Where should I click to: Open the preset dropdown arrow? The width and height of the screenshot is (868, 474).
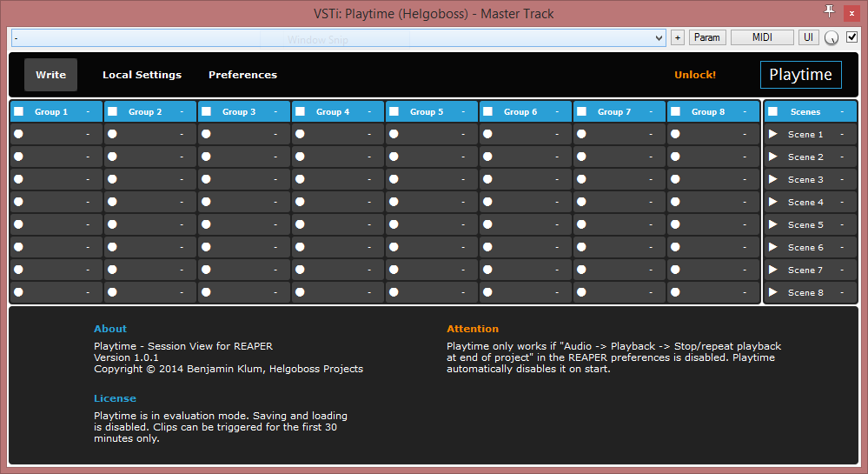tap(659, 38)
